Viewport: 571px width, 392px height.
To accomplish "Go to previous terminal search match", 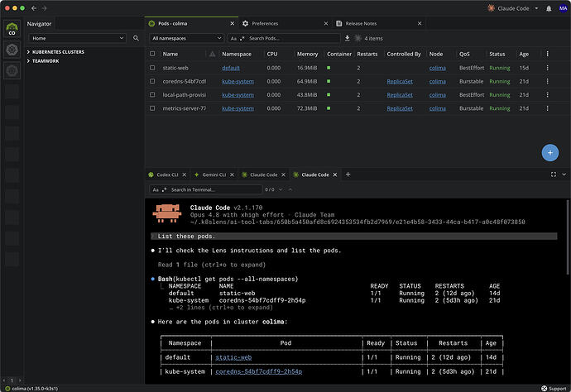I will coord(290,189).
